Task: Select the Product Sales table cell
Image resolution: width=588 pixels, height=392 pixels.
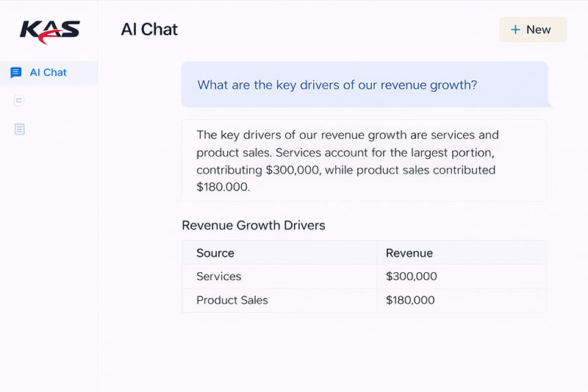Action: pyautogui.click(x=232, y=300)
